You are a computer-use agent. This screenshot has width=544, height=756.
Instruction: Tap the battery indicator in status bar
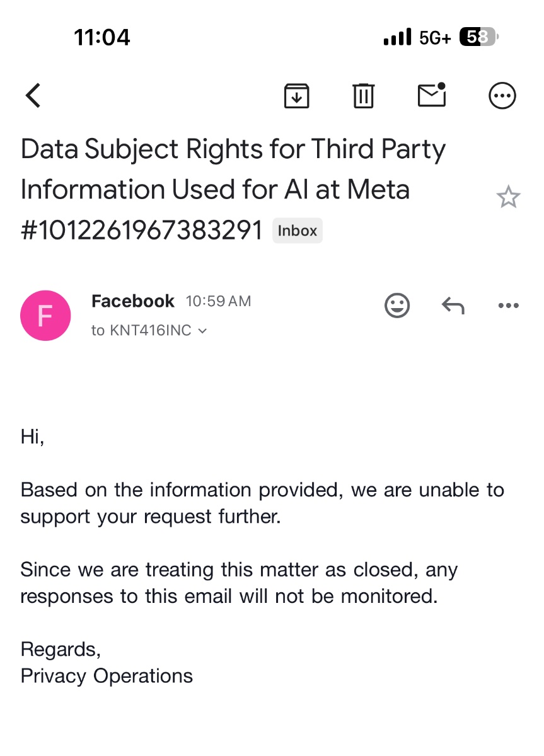[x=479, y=38]
